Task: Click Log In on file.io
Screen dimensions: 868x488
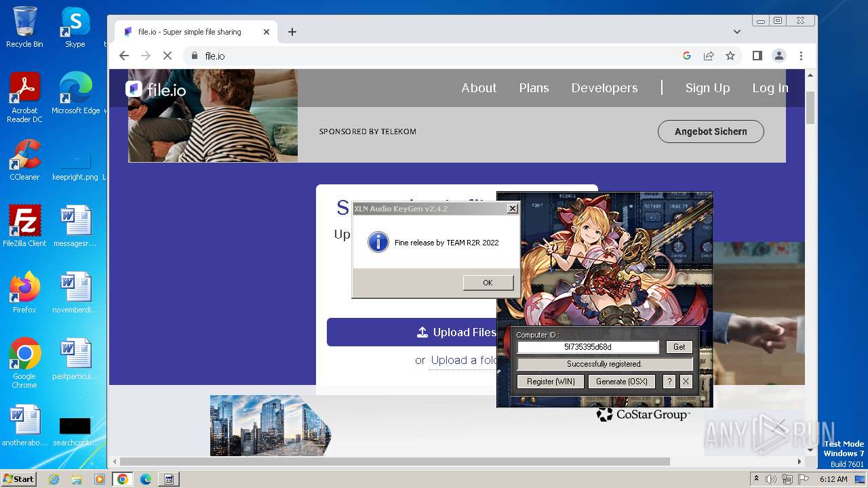Action: pyautogui.click(x=770, y=88)
